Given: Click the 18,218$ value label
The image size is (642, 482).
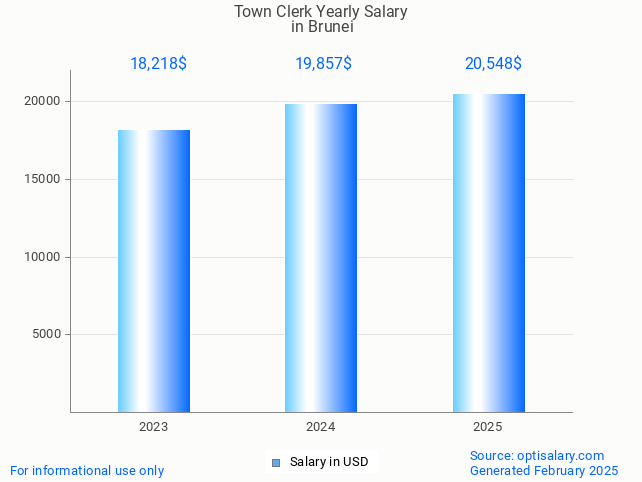Looking at the screenshot, I should click(x=158, y=64).
